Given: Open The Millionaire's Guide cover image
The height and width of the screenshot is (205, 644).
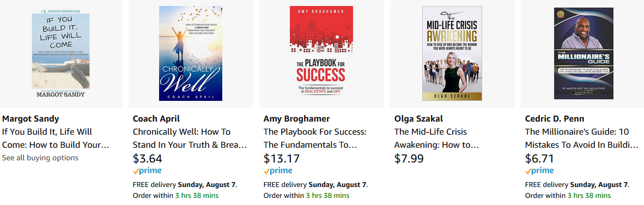Looking at the screenshot, I should coord(584,53).
